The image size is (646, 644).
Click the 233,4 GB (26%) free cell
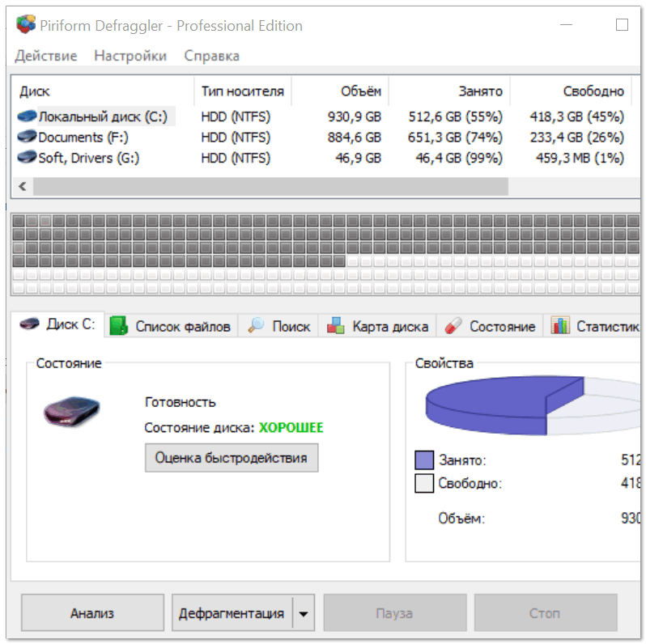coord(576,137)
